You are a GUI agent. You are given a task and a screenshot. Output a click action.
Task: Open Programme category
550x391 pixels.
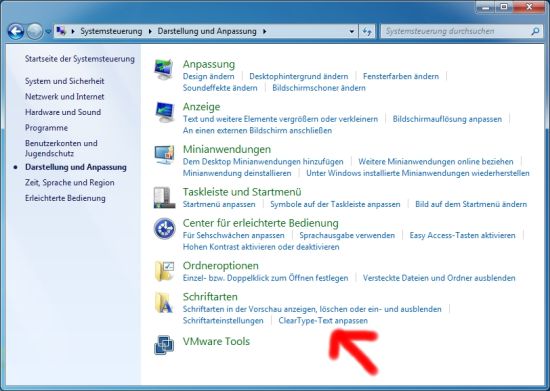[x=46, y=128]
